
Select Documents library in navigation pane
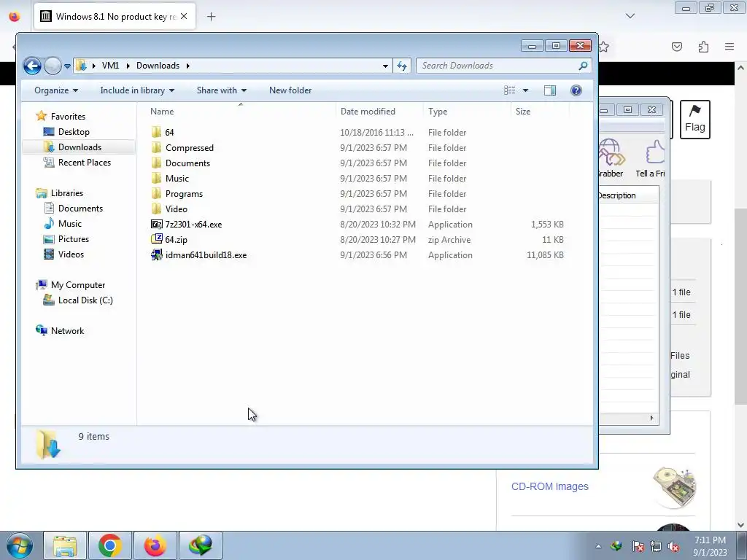pyautogui.click(x=80, y=209)
